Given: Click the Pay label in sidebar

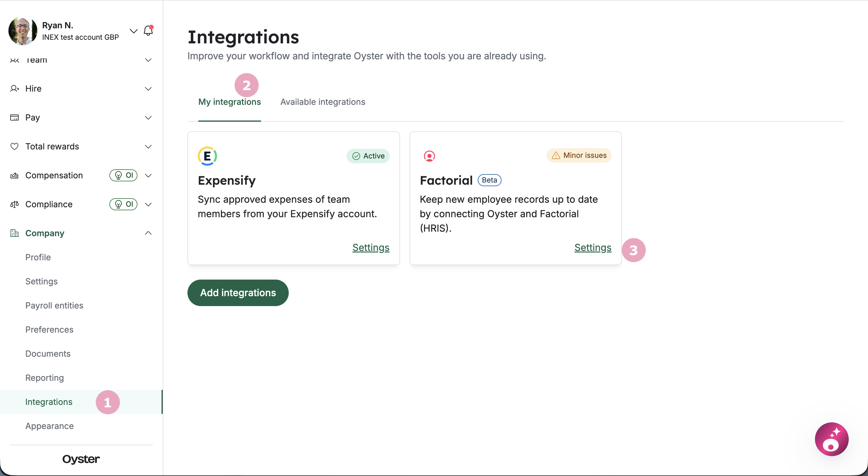Looking at the screenshot, I should tap(33, 117).
